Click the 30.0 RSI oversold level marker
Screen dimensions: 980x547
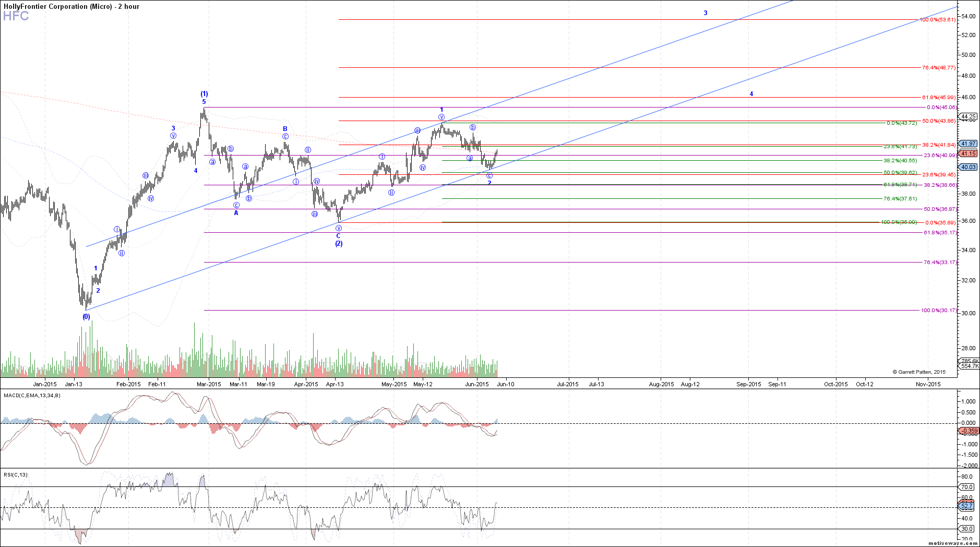pyautogui.click(x=967, y=529)
